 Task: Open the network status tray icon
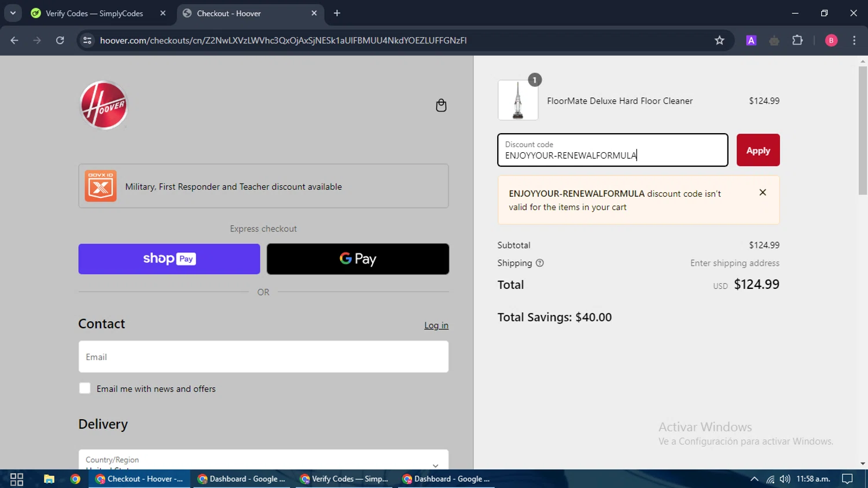pyautogui.click(x=770, y=479)
